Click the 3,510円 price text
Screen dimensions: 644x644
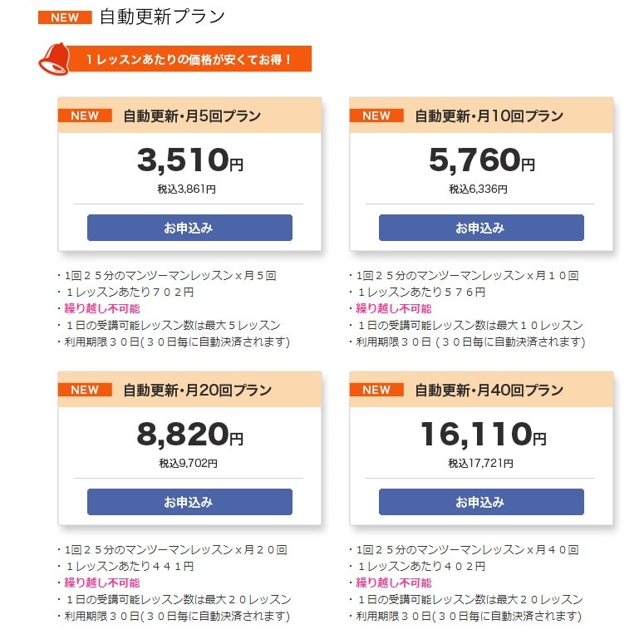coord(190,160)
